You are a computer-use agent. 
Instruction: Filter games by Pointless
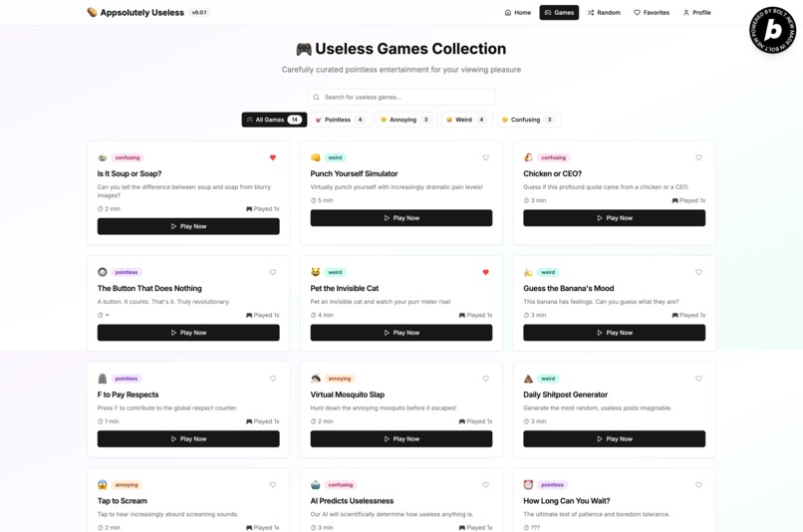341,120
